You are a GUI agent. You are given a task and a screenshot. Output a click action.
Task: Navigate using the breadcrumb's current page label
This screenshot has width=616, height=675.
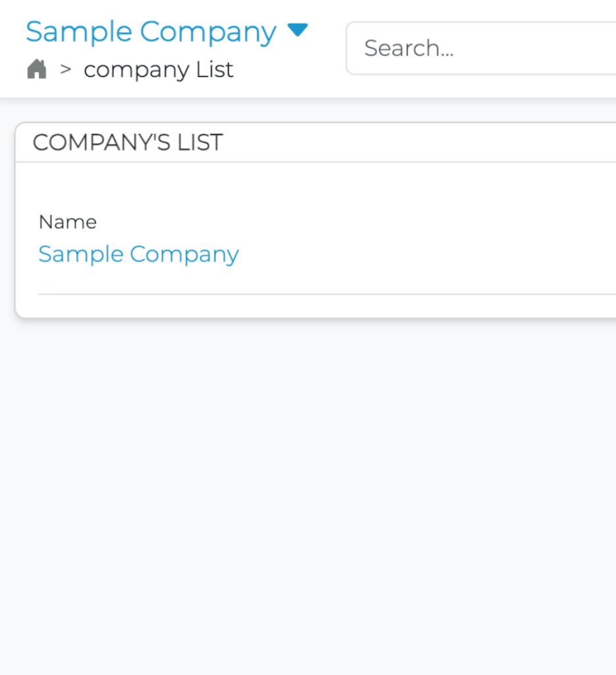click(158, 69)
